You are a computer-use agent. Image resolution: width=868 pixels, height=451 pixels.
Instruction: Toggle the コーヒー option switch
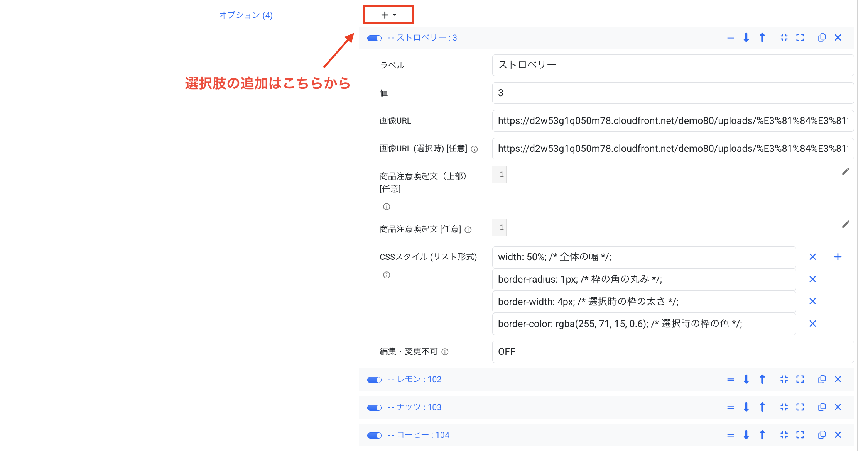374,435
